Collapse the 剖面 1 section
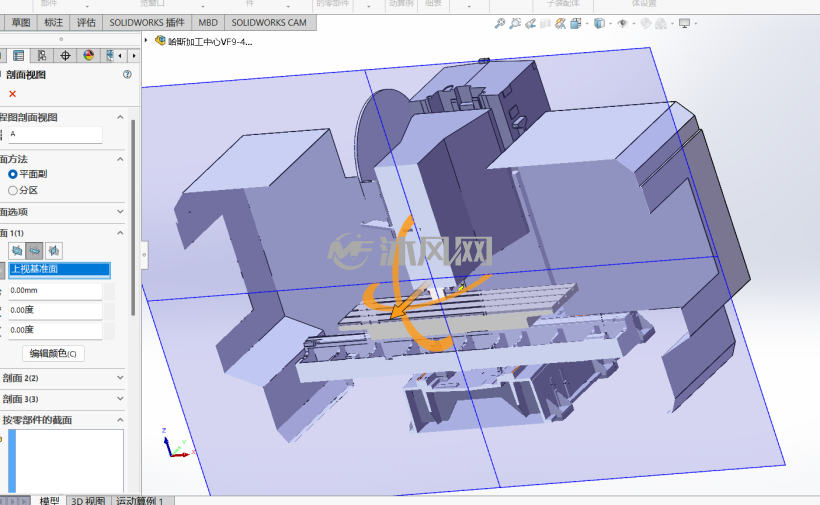 [120, 233]
